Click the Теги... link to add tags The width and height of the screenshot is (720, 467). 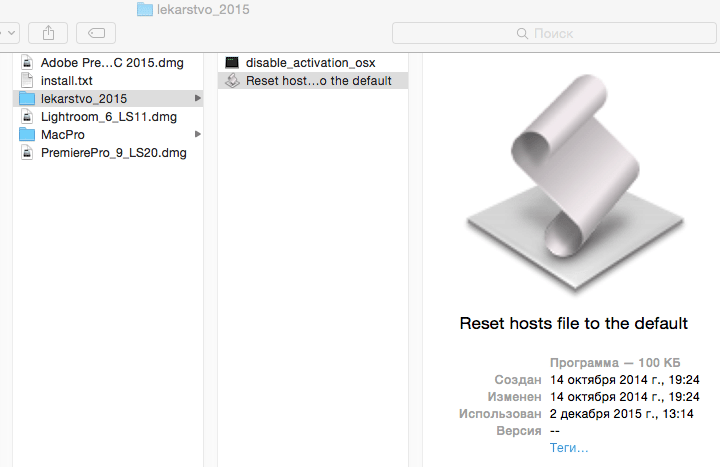pyautogui.click(x=569, y=448)
